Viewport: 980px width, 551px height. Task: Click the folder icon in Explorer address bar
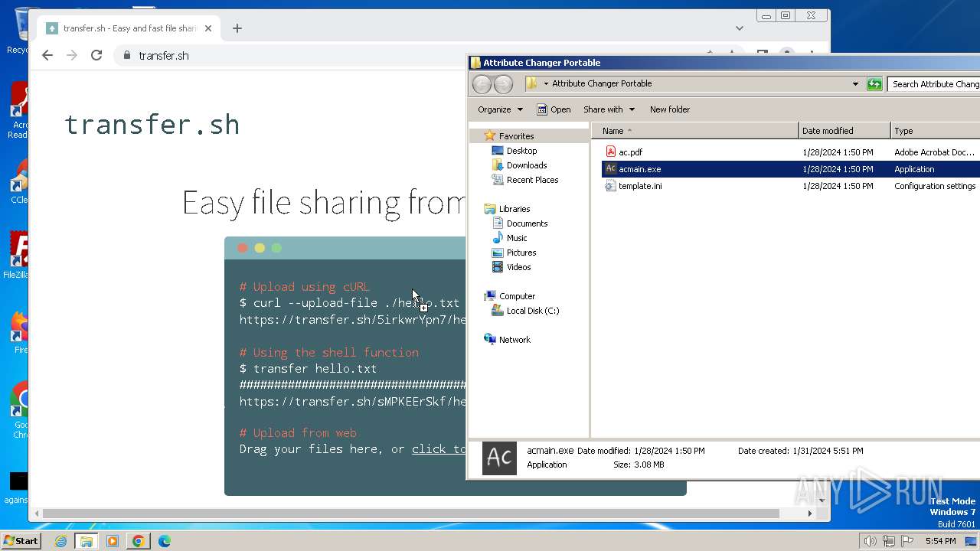532,83
